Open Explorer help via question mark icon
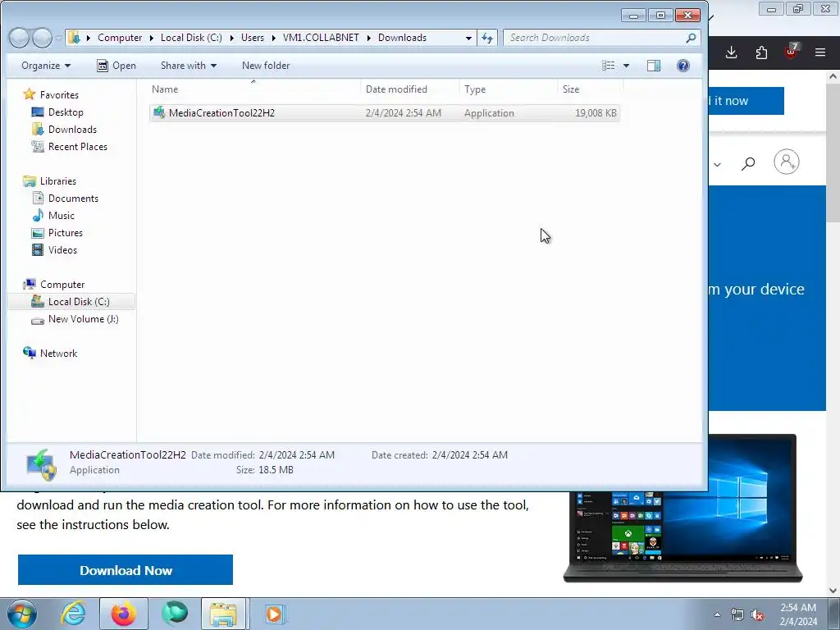The image size is (840, 630). coord(683,66)
